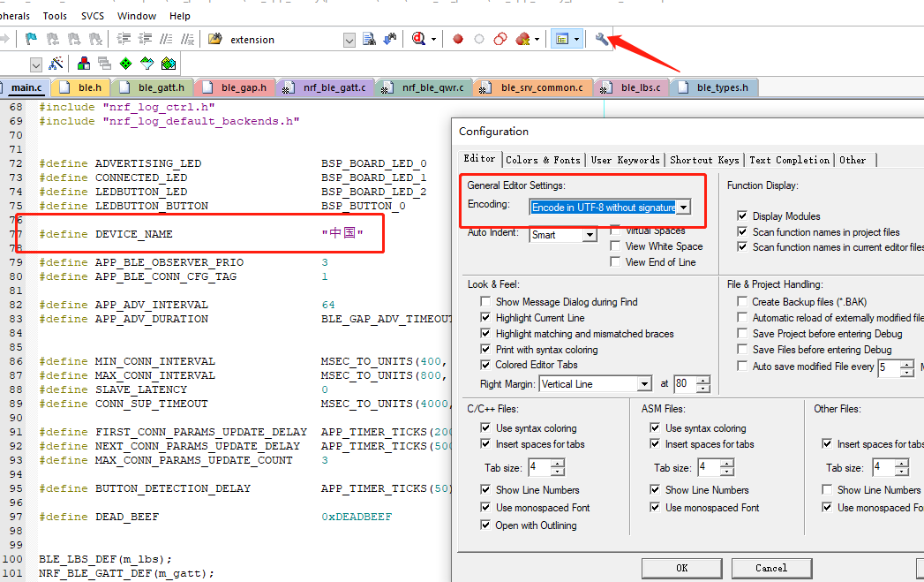Open Configuration wrench icon
The width and height of the screenshot is (924, 582).
(602, 40)
